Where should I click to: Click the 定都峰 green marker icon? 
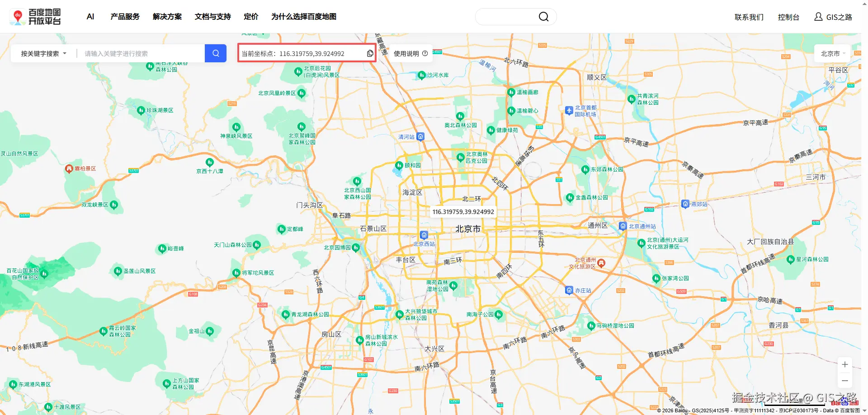281,229
